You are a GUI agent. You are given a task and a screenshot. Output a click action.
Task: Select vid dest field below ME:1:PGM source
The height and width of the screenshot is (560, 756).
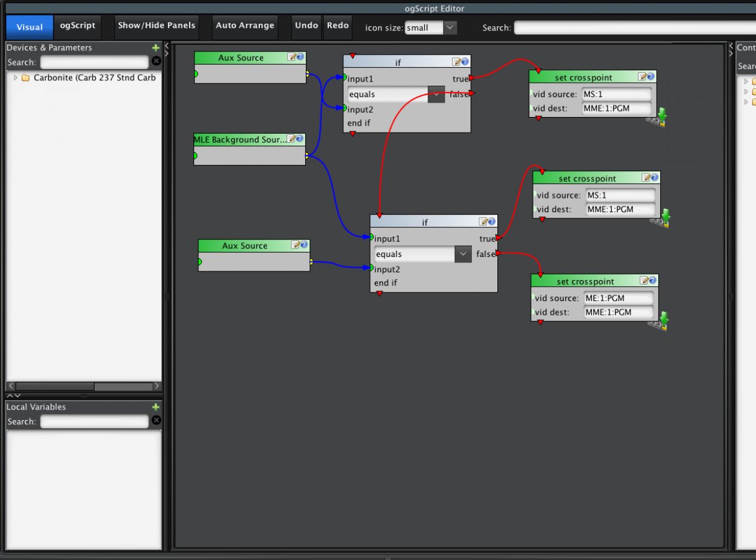pos(619,312)
